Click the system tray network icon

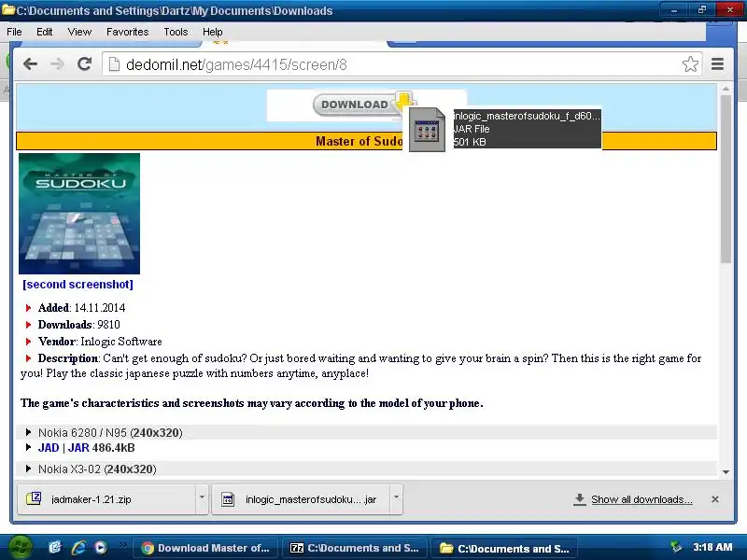click(675, 547)
